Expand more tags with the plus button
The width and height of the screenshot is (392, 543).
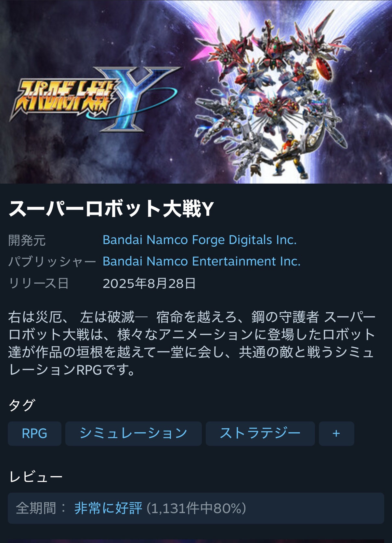[336, 433]
